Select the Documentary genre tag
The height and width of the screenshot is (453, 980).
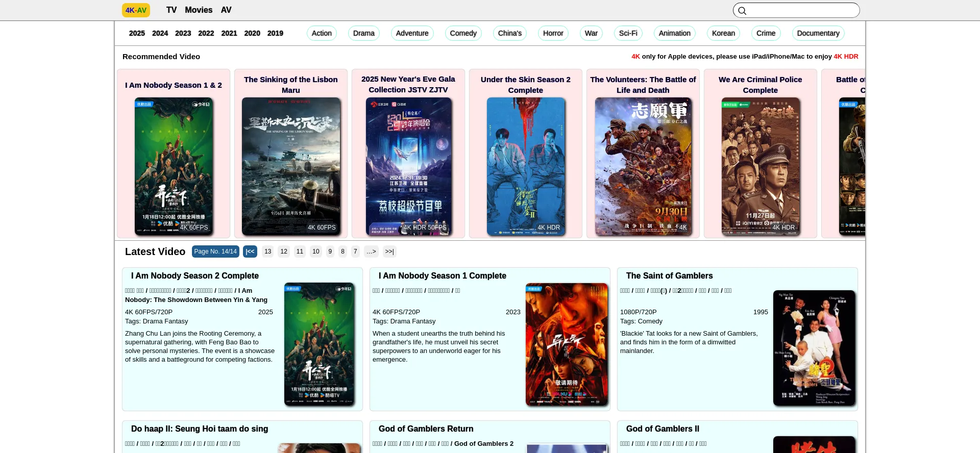coord(818,33)
